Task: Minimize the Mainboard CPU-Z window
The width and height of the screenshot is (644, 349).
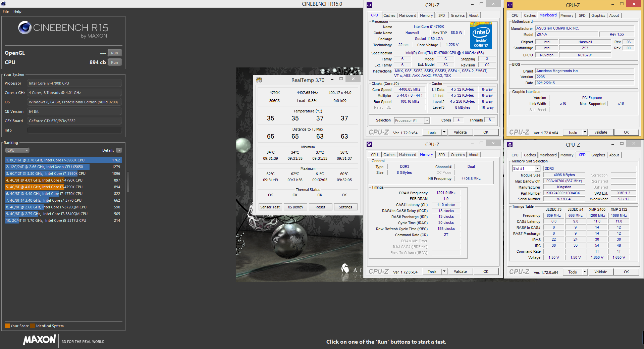Action: click(x=612, y=4)
